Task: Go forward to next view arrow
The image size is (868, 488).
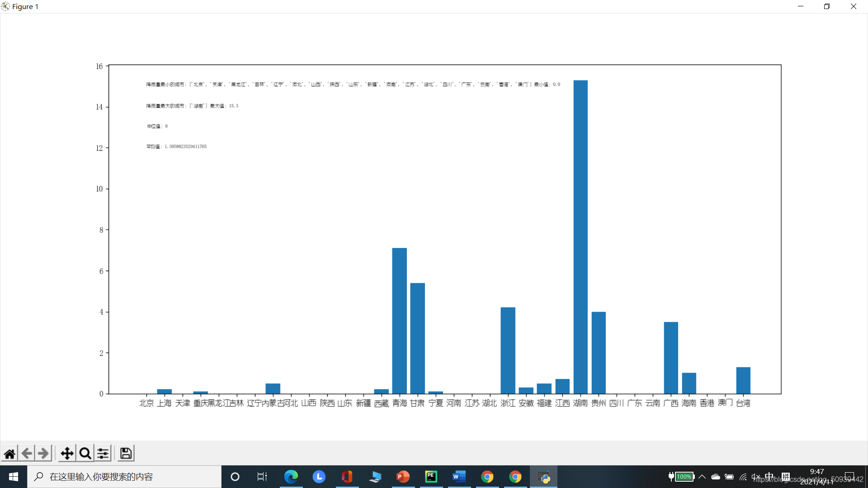Action: pos(43,453)
